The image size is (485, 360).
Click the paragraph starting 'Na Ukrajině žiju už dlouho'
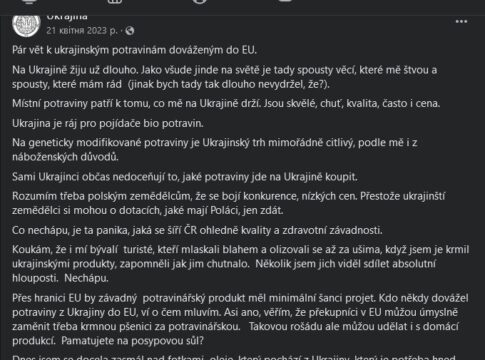(x=225, y=77)
